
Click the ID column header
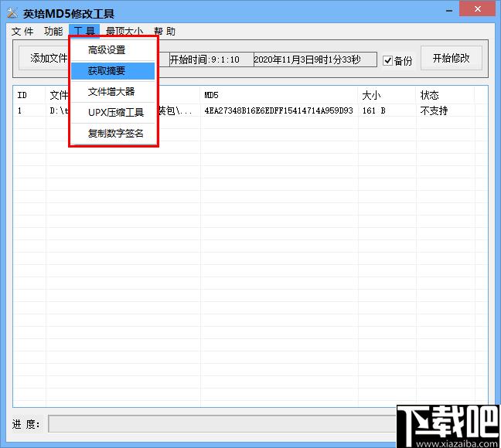coord(29,95)
